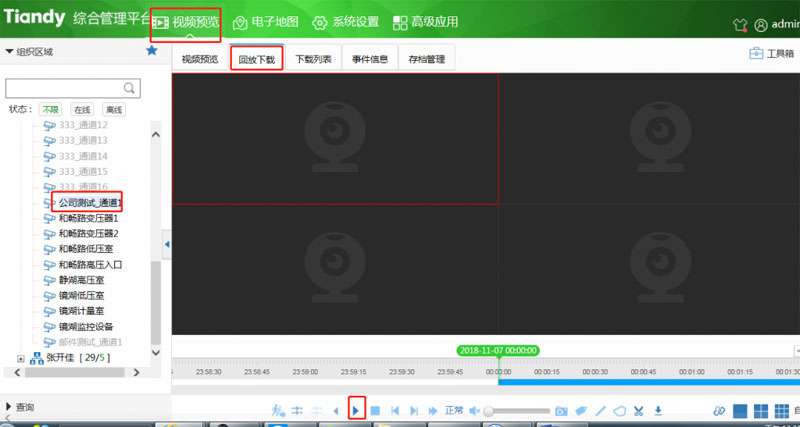The image size is (800, 427).
Task: Click the magnifier search icon
Action: [130, 88]
